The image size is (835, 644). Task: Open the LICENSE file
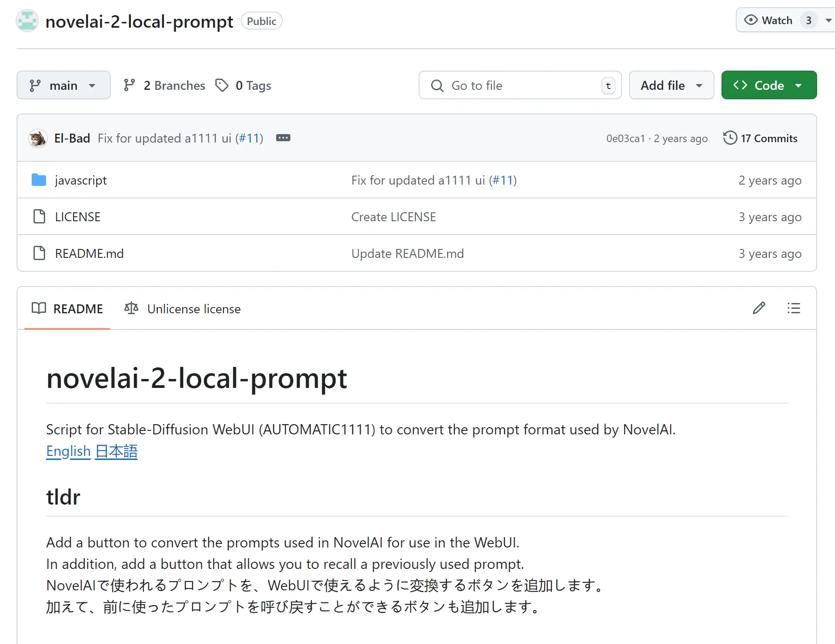[x=78, y=217]
